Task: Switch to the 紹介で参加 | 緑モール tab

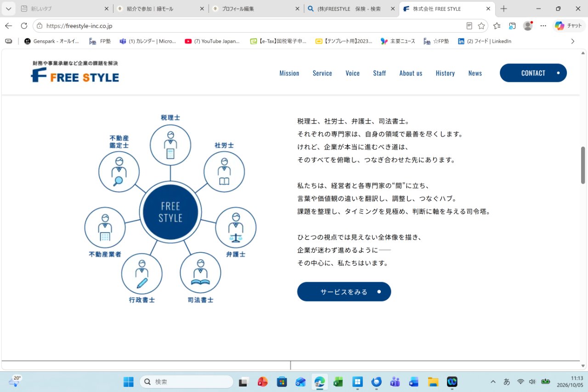Action: pos(160,9)
